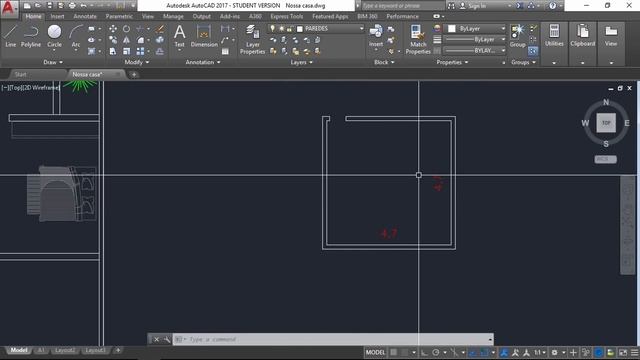Viewport: 640px width, 360px height.
Task: Select the Line drawing tool
Action: click(x=11, y=36)
